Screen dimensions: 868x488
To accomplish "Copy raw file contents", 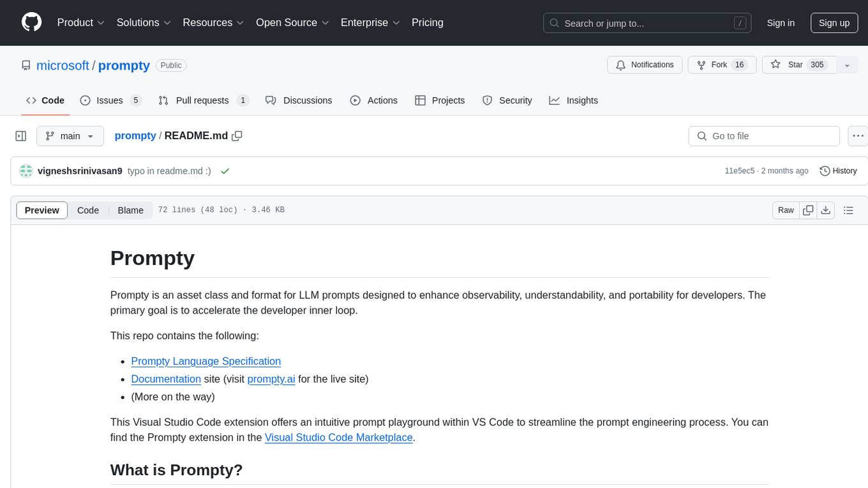I will point(808,210).
